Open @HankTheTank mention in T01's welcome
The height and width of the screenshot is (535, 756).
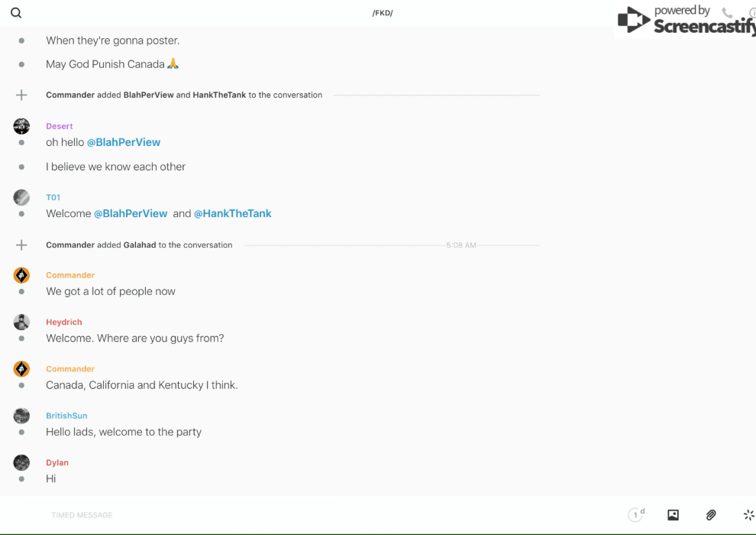[232, 213]
